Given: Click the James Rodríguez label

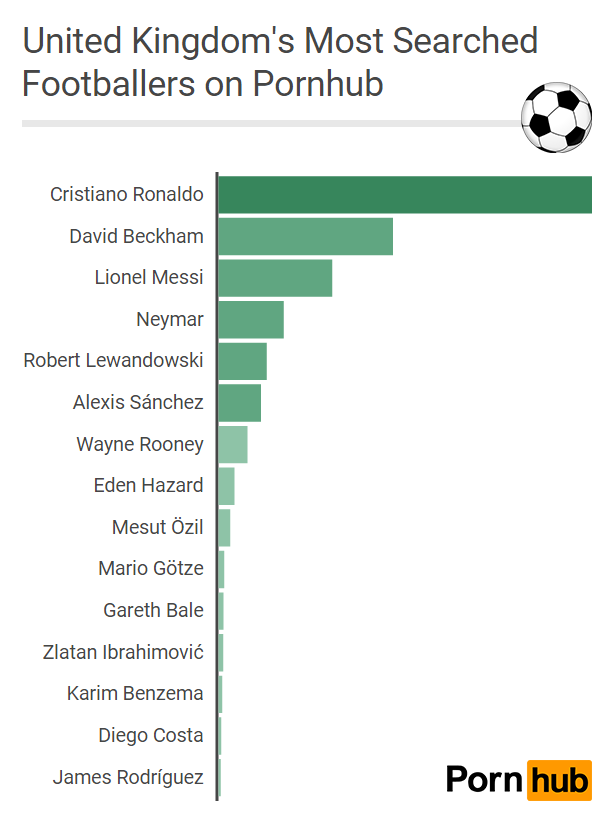Looking at the screenshot, I should point(128,777).
